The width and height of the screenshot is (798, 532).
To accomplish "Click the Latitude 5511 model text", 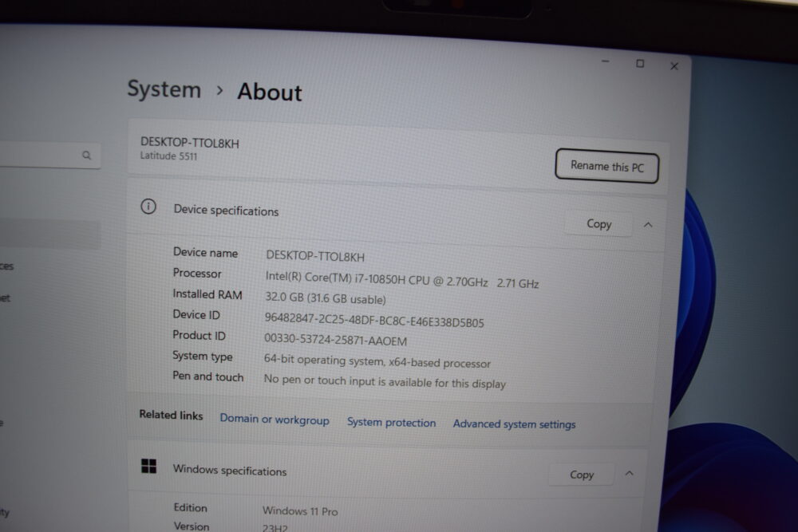I will pos(168,156).
